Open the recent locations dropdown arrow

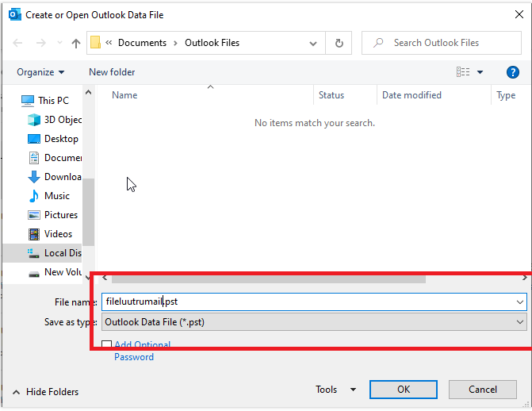59,43
